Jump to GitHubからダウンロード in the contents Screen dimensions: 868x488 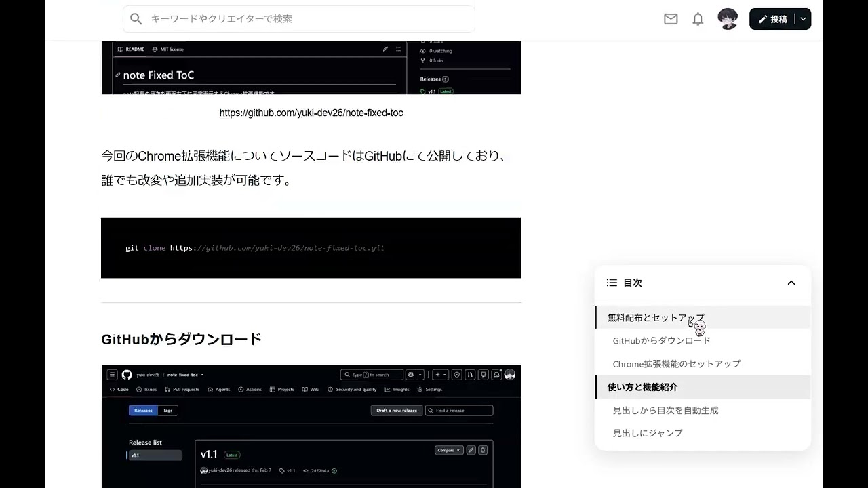[703, 340]
